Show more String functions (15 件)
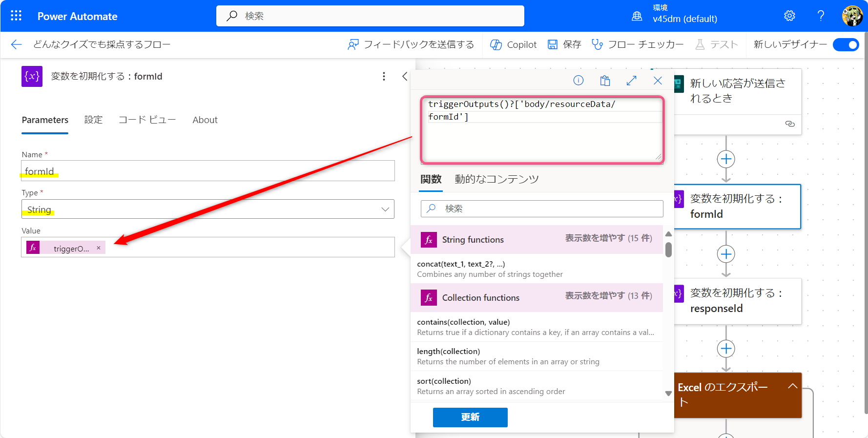This screenshot has height=438, width=868. (609, 238)
